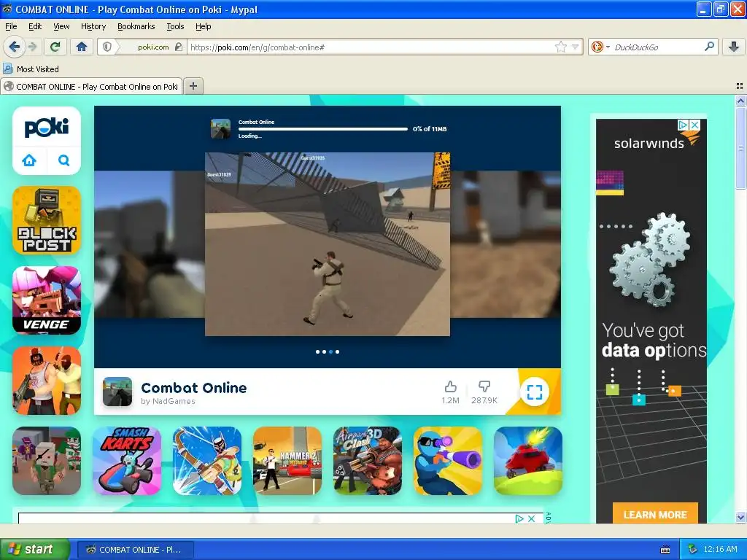The image size is (747, 560).
Task: Select the fourth carousel dot
Action: [338, 352]
